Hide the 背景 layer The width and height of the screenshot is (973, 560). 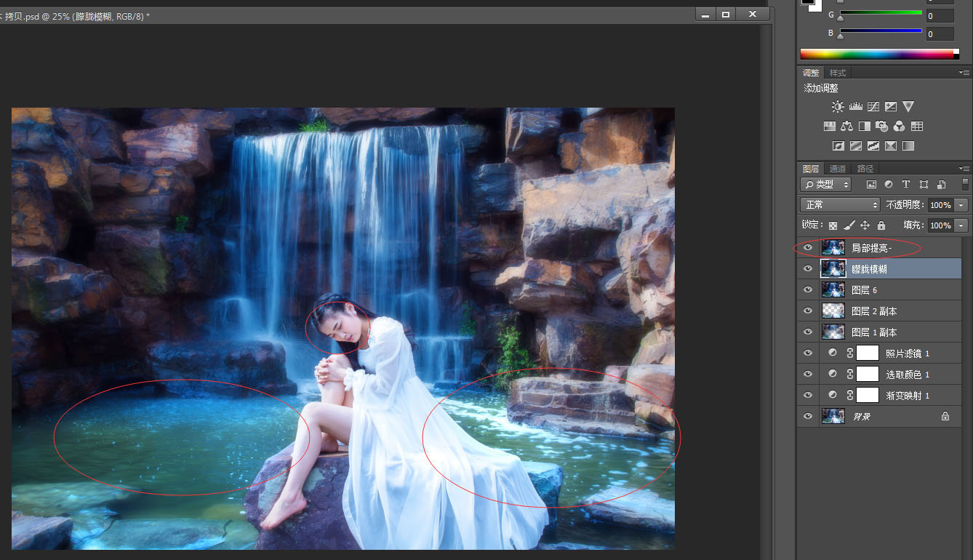[x=808, y=417]
